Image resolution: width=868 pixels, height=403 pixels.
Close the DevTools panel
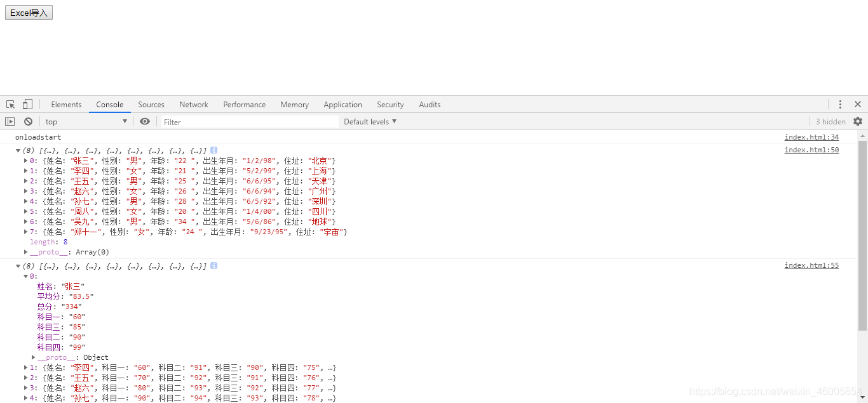pyautogui.click(x=858, y=104)
